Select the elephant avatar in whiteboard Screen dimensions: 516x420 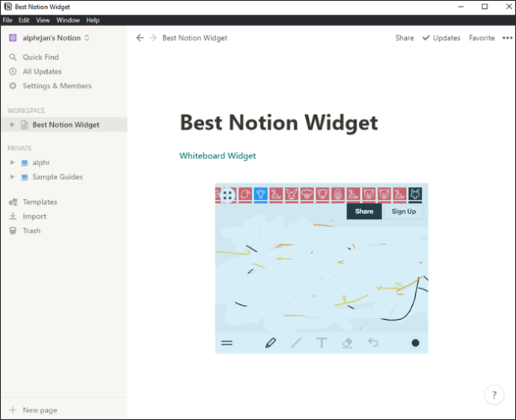(307, 194)
